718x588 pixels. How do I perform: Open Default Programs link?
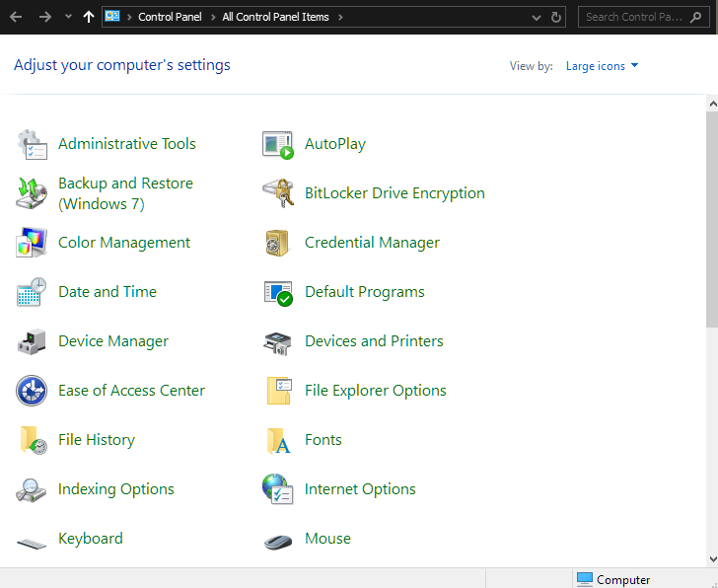(x=365, y=292)
